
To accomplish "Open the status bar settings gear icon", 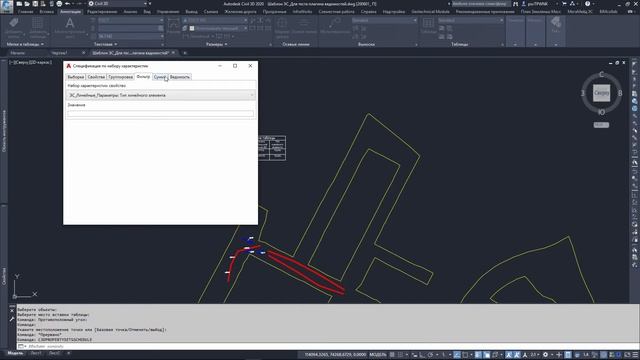I will 545,355.
